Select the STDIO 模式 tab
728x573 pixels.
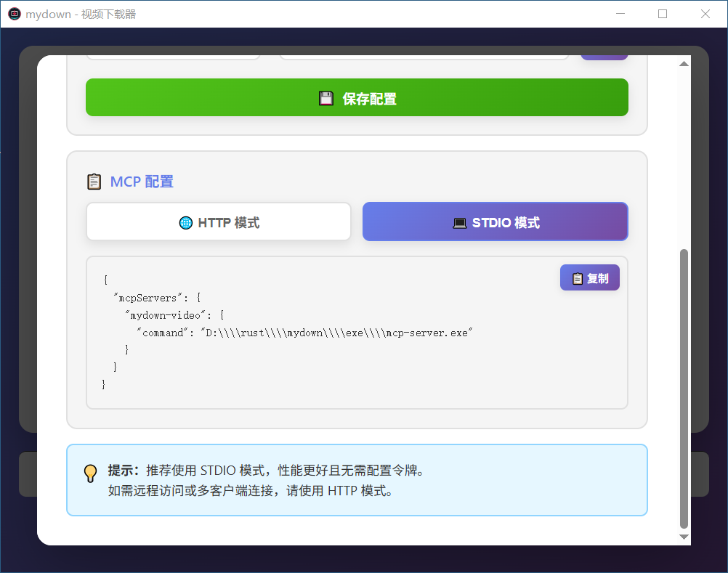coord(496,222)
